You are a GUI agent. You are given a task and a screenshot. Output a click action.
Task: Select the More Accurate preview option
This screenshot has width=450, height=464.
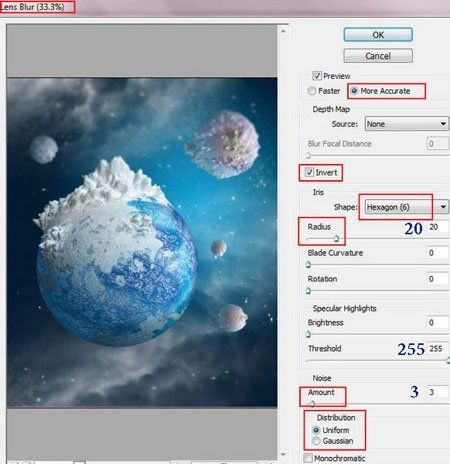[354, 91]
